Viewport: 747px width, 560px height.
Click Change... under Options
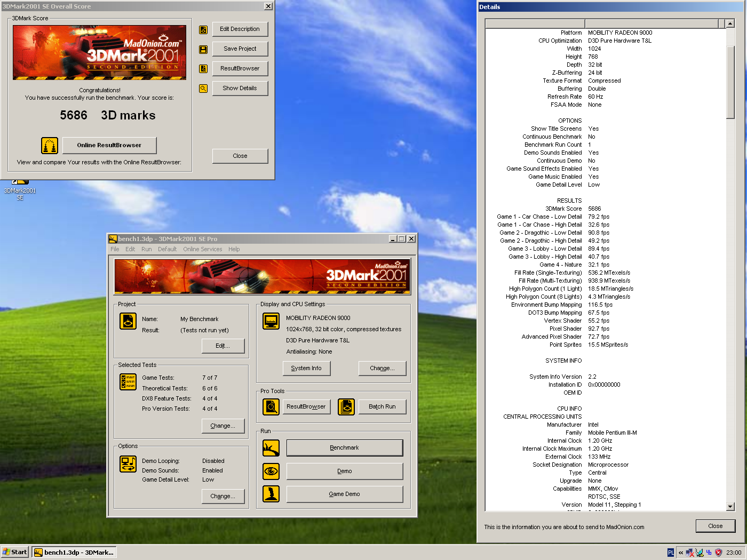223,497
